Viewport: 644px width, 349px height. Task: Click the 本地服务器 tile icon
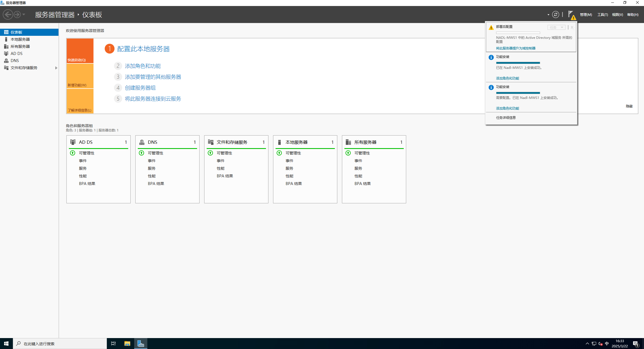(279, 142)
